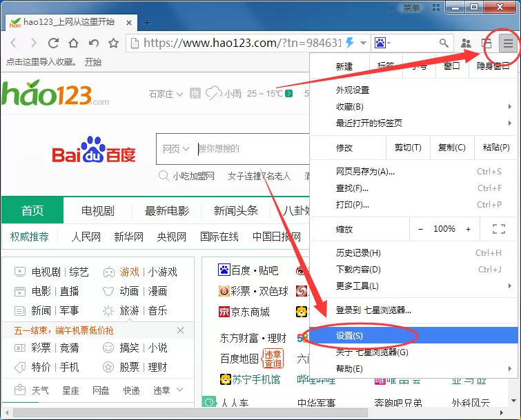521x420 pixels.
Task: Click the lightning speed mode icon
Action: (x=350, y=43)
